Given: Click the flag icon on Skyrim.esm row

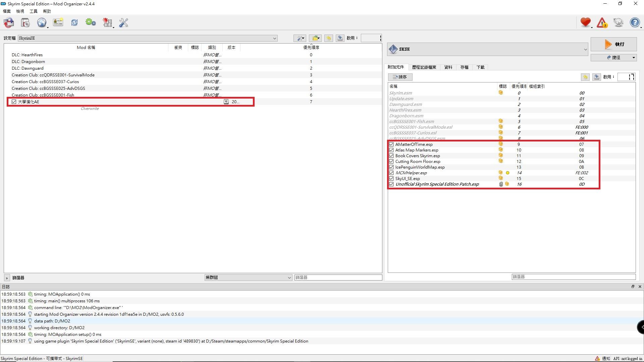Looking at the screenshot, I should (501, 93).
